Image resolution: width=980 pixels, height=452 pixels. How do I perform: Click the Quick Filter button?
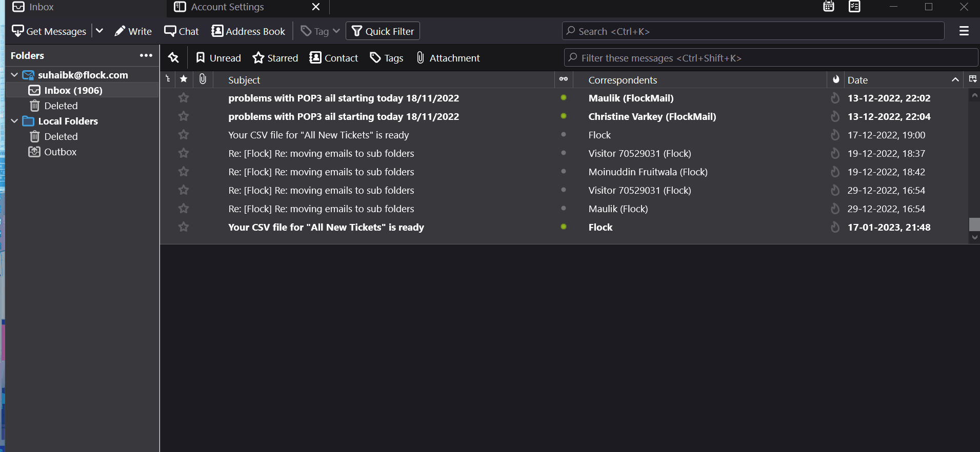click(x=383, y=31)
